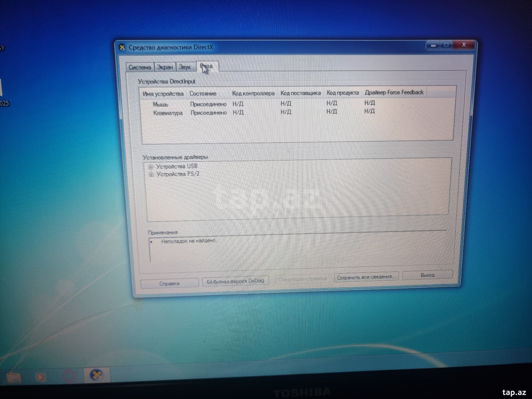This screenshot has height=399, width=532.
Task: Minimize the DirectX diagnostic window
Action: coord(434,45)
